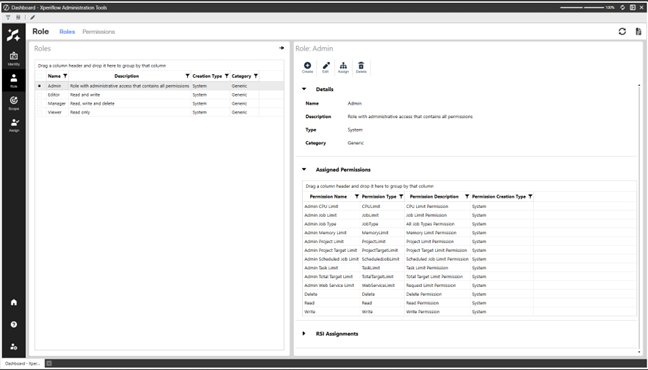Select the Dashboard tab at bottom
The width and height of the screenshot is (648, 370).
[22, 363]
